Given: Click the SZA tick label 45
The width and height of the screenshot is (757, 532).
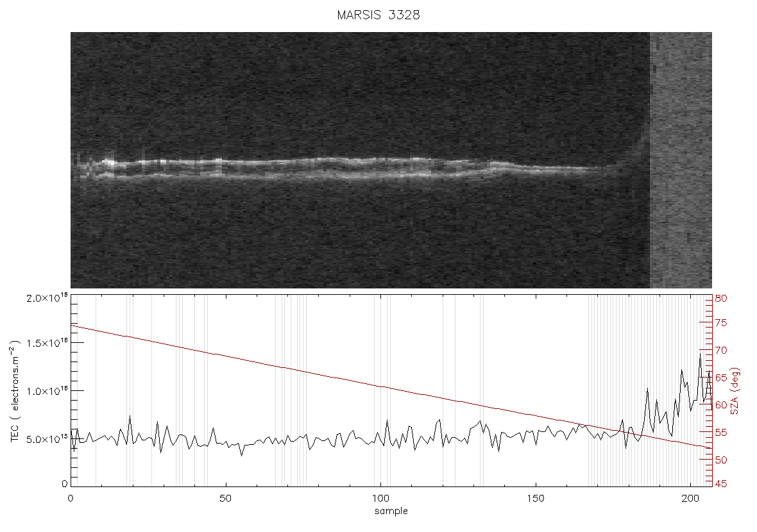Looking at the screenshot, I should 721,483.
